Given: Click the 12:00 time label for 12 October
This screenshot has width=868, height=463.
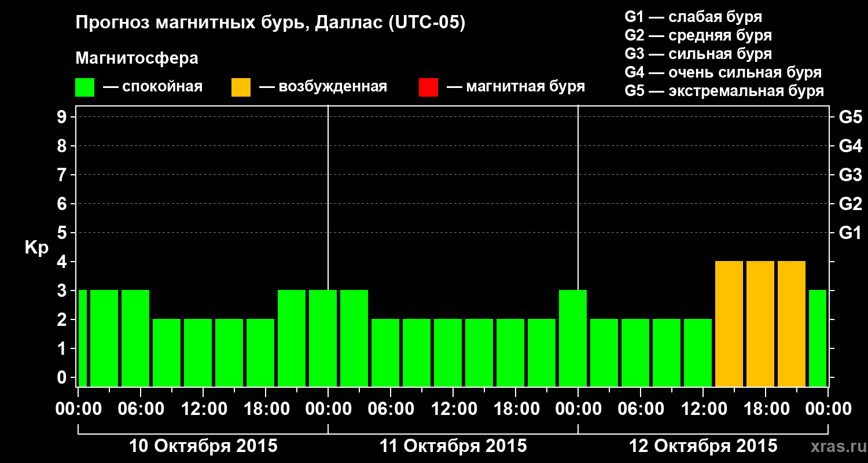Looking at the screenshot, I should (703, 409).
